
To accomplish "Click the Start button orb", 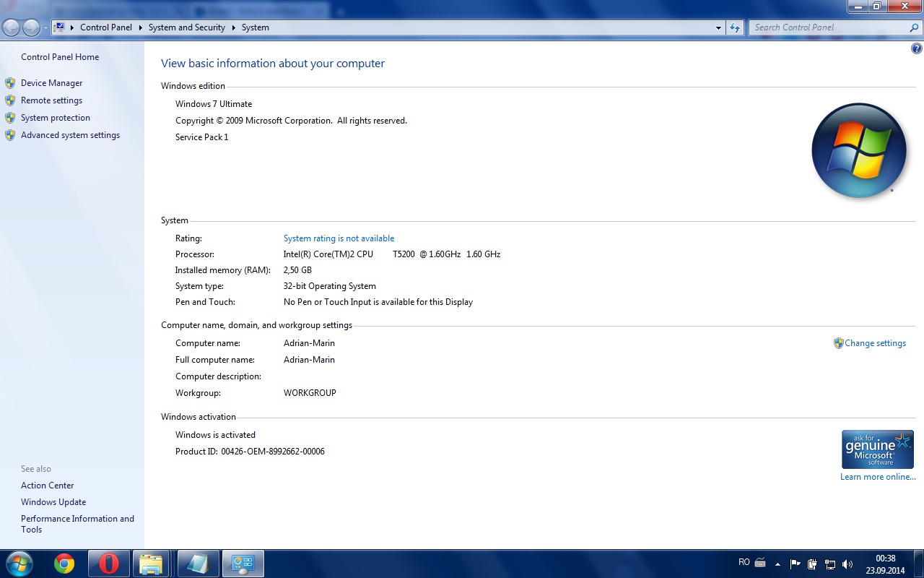I will 19,564.
